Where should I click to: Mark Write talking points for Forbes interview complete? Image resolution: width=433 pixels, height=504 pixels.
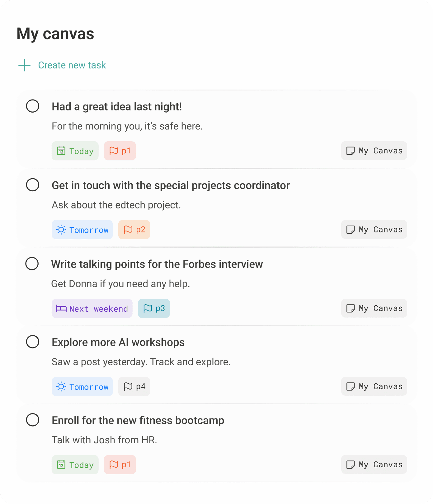click(x=33, y=264)
